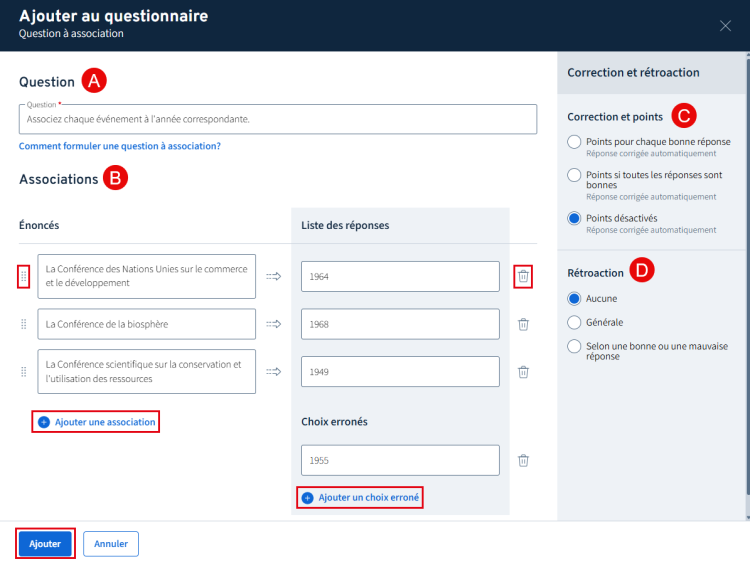This screenshot has height=569, width=750.
Task: Remove the 1949 association with trash icon
Action: [523, 372]
